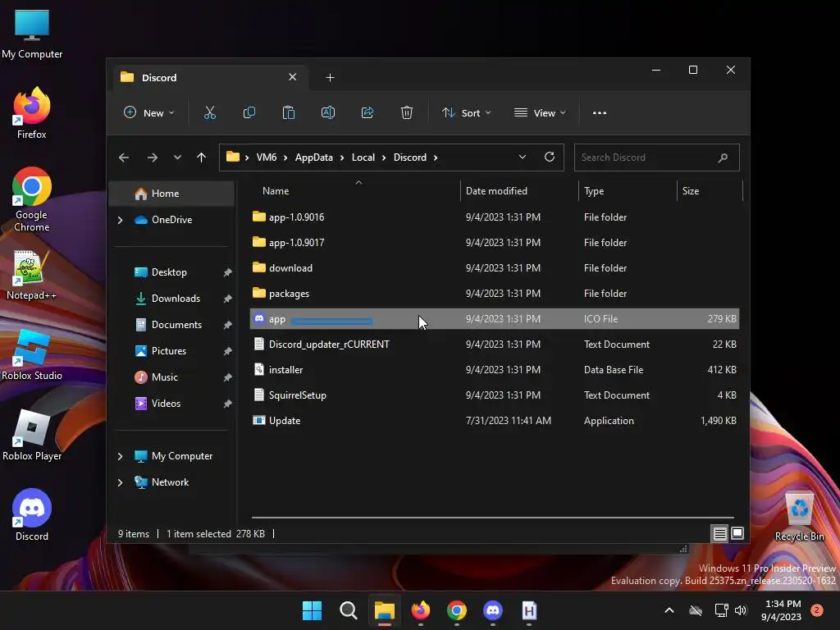840x630 pixels.
Task: Select Notepad++ desktop icon
Action: (32, 276)
